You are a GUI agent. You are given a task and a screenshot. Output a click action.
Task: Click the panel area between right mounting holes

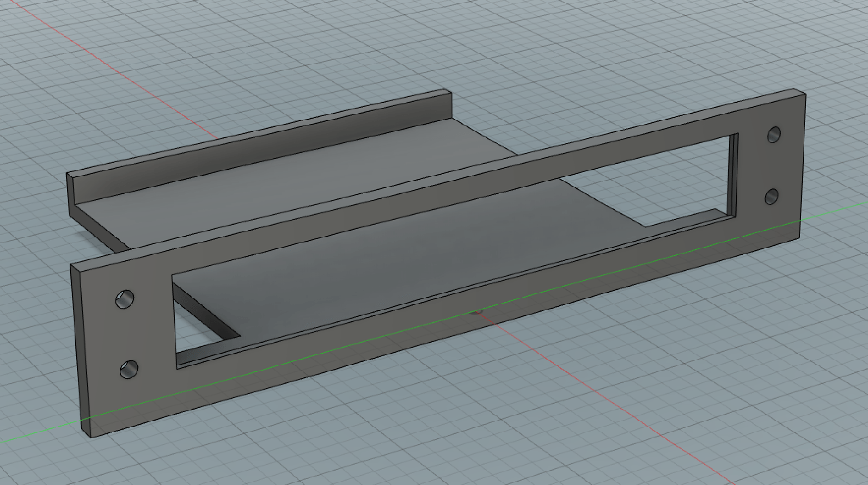tap(773, 166)
